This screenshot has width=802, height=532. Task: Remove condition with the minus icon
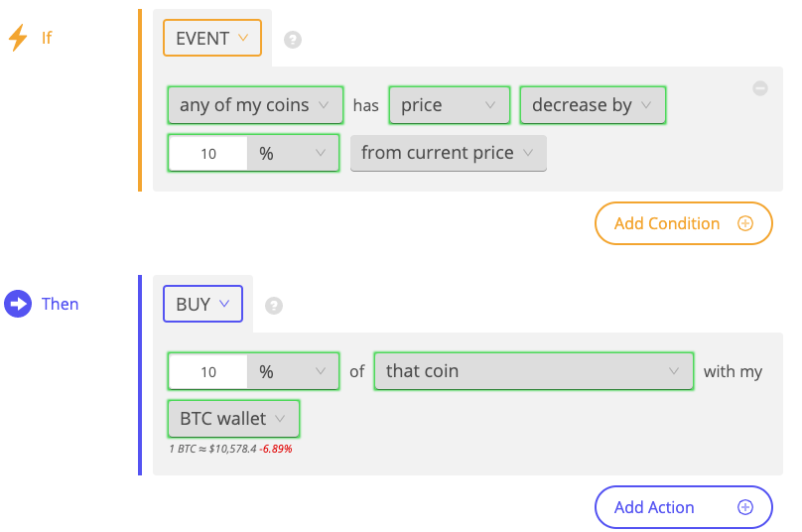tap(760, 88)
